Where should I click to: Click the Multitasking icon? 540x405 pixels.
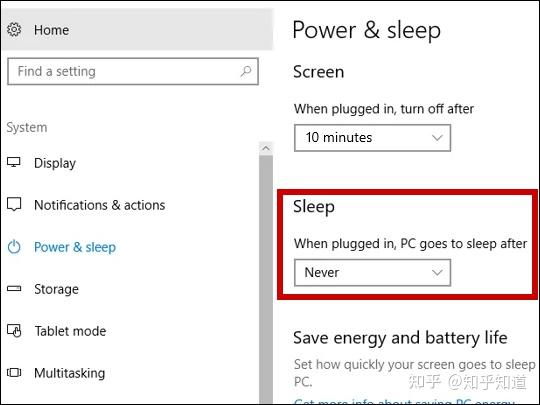14,373
